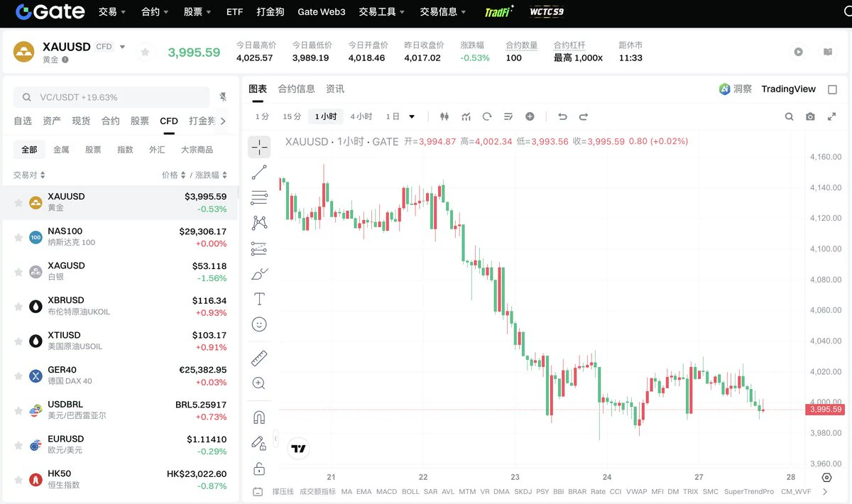Open the candlestick chart style icon
This screenshot has width=852, height=504.
pyautogui.click(x=444, y=116)
